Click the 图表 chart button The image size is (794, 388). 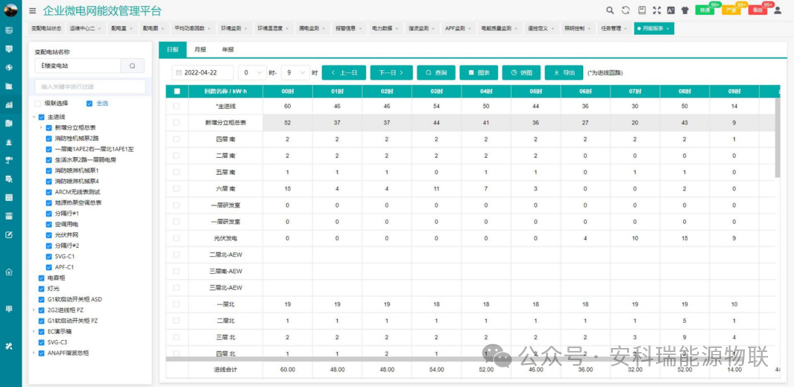479,73
